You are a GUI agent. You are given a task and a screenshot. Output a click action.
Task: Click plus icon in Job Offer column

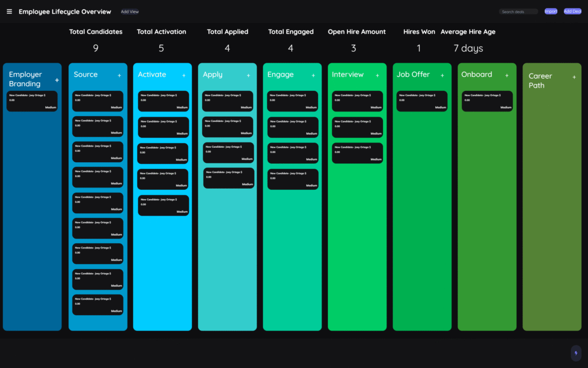[x=442, y=75]
